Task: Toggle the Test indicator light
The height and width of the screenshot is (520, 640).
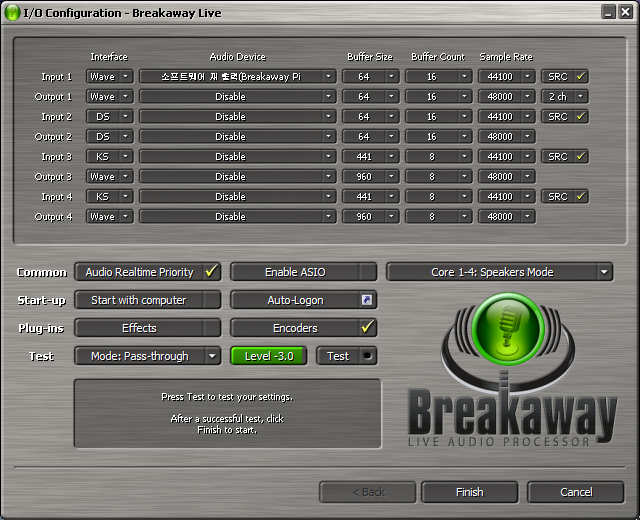Action: [x=367, y=356]
